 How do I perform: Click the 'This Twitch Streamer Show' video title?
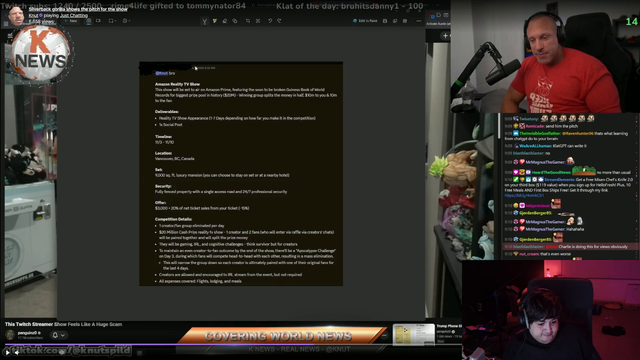pyautogui.click(x=63, y=324)
